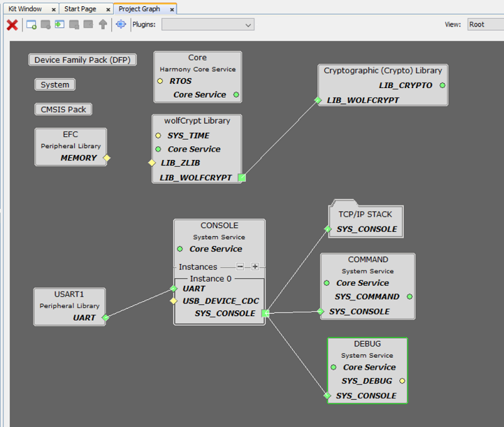Click the gray up arrow toolbar icon
504x427 pixels.
[x=103, y=25]
